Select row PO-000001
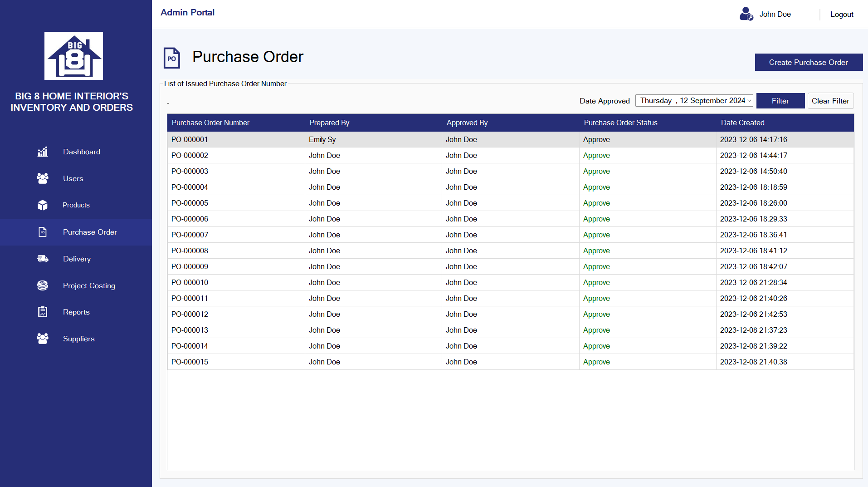The height and width of the screenshot is (487, 868). (511, 139)
